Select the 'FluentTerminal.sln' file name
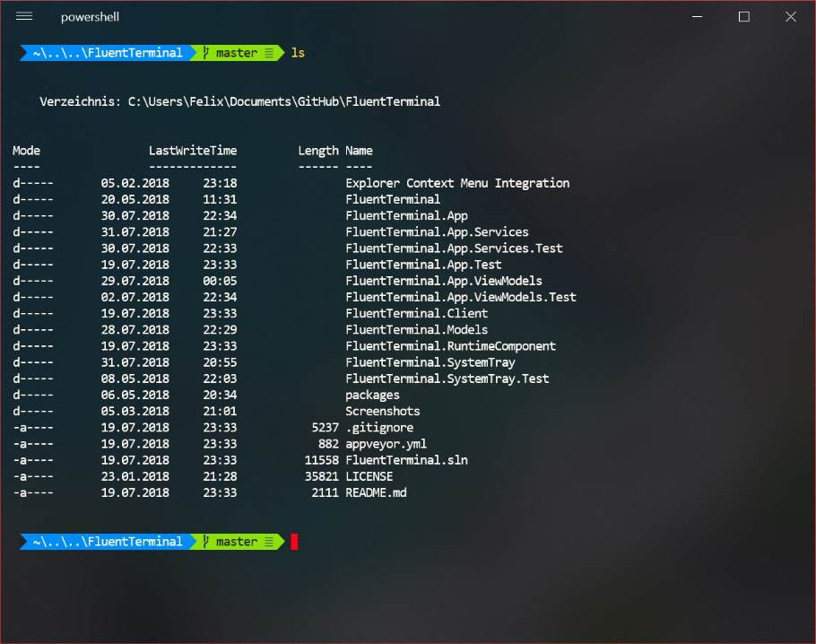The width and height of the screenshot is (816, 644). coord(406,460)
